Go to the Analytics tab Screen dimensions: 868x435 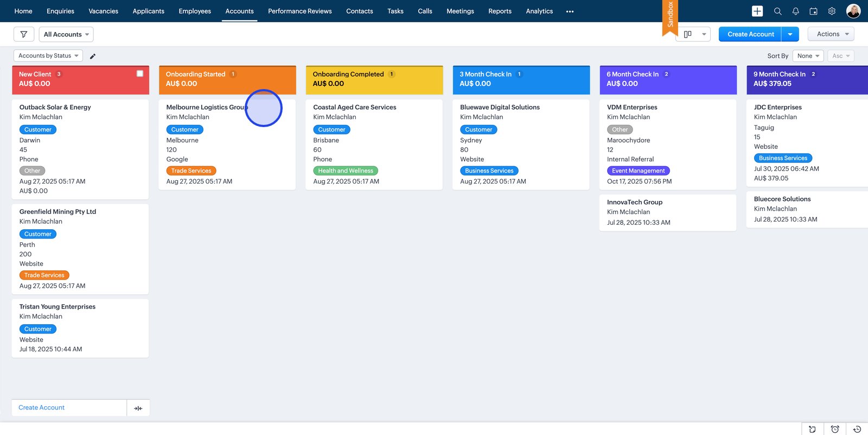coord(539,11)
